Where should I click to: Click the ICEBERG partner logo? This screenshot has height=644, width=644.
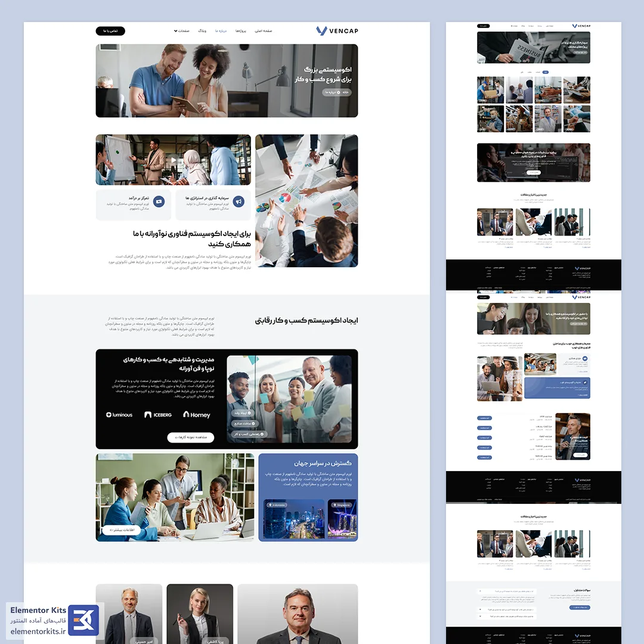158,415
